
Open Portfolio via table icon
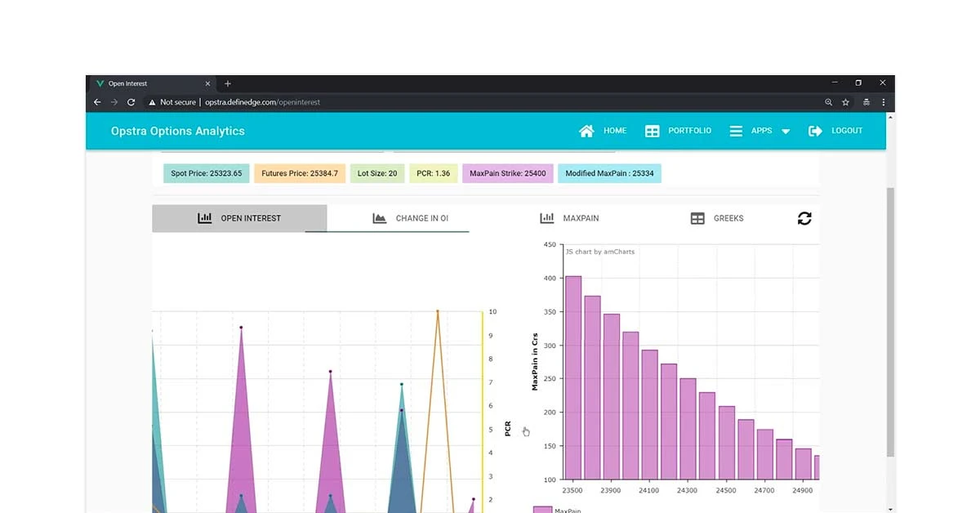[652, 131]
